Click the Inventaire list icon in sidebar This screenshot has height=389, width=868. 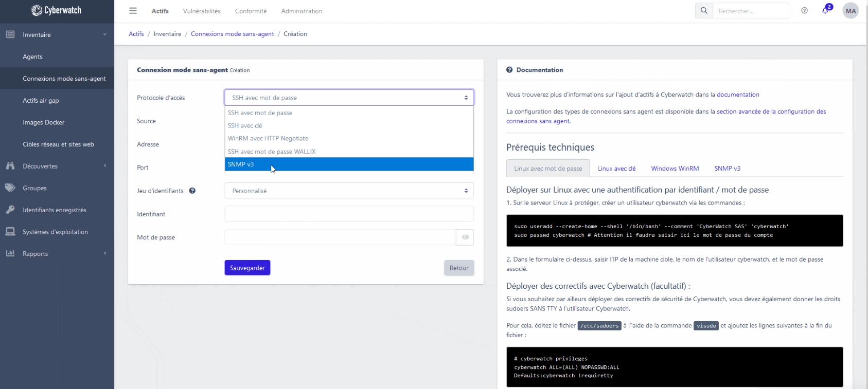[x=10, y=34]
